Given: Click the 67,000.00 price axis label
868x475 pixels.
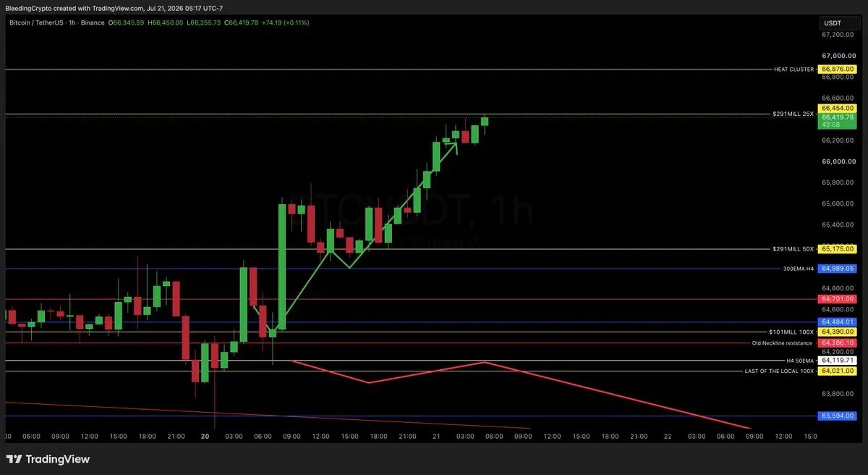Looking at the screenshot, I should pos(838,55).
